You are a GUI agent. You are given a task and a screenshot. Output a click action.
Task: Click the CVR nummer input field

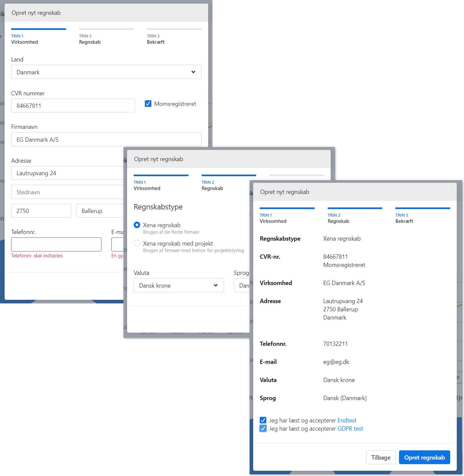pos(73,106)
